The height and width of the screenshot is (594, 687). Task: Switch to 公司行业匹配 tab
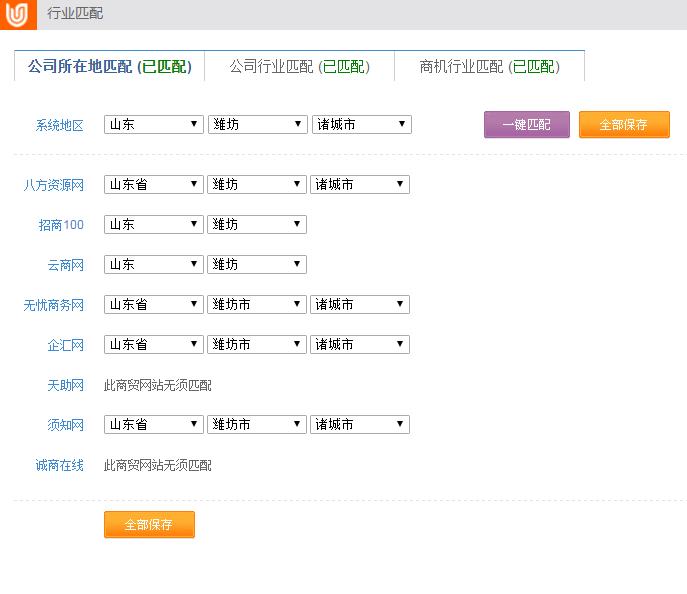[299, 67]
